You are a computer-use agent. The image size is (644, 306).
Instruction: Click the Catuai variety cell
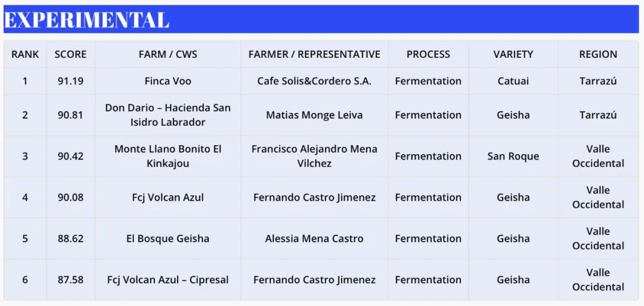click(513, 81)
